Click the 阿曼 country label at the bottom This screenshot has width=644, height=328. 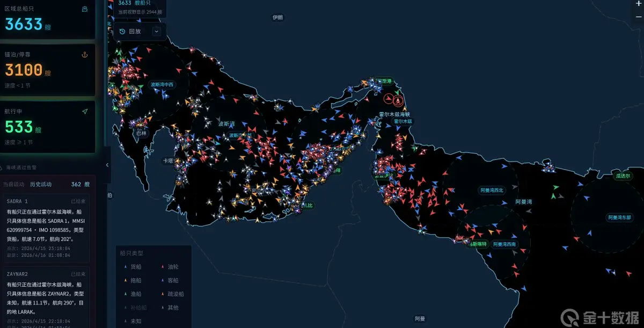(x=420, y=319)
